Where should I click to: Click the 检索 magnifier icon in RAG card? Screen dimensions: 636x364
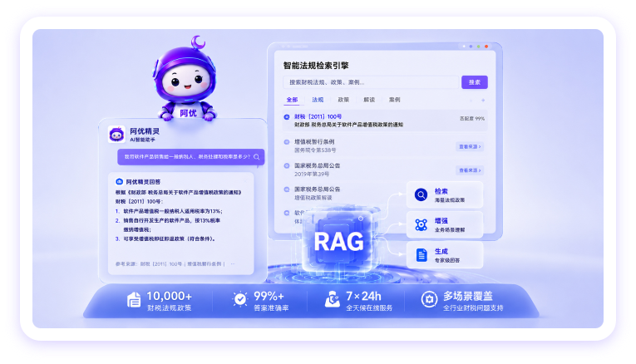[x=421, y=194]
